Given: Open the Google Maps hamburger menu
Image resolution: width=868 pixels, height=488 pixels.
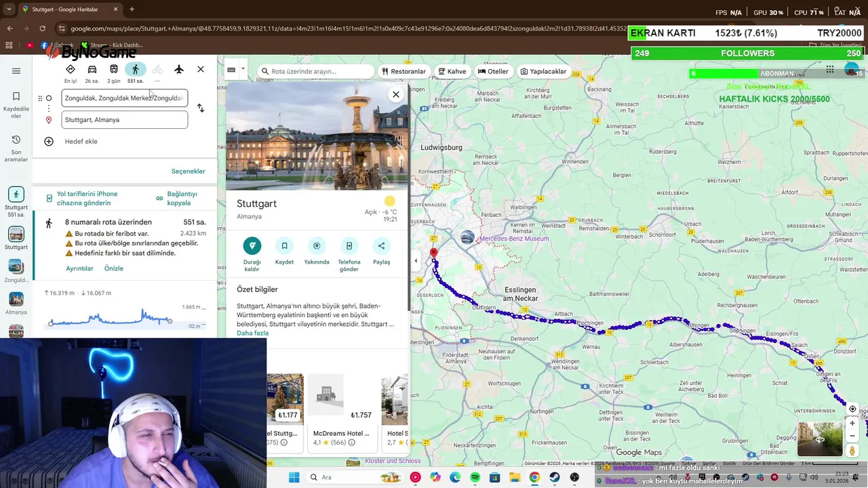Looking at the screenshot, I should click(x=16, y=70).
